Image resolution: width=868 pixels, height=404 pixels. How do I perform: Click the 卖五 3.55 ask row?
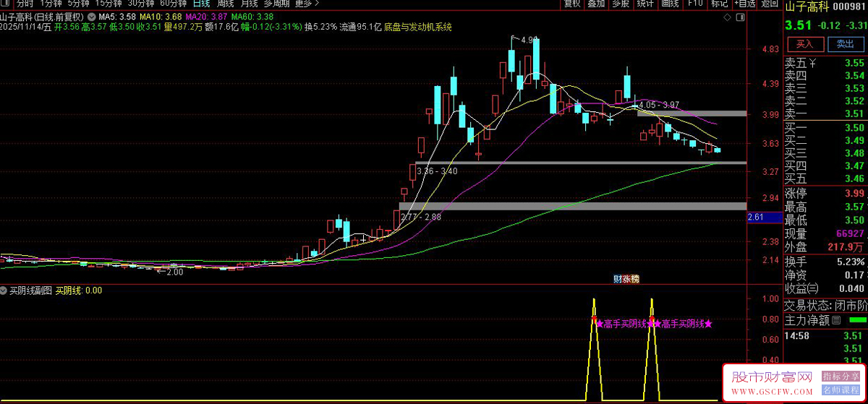[x=825, y=63]
